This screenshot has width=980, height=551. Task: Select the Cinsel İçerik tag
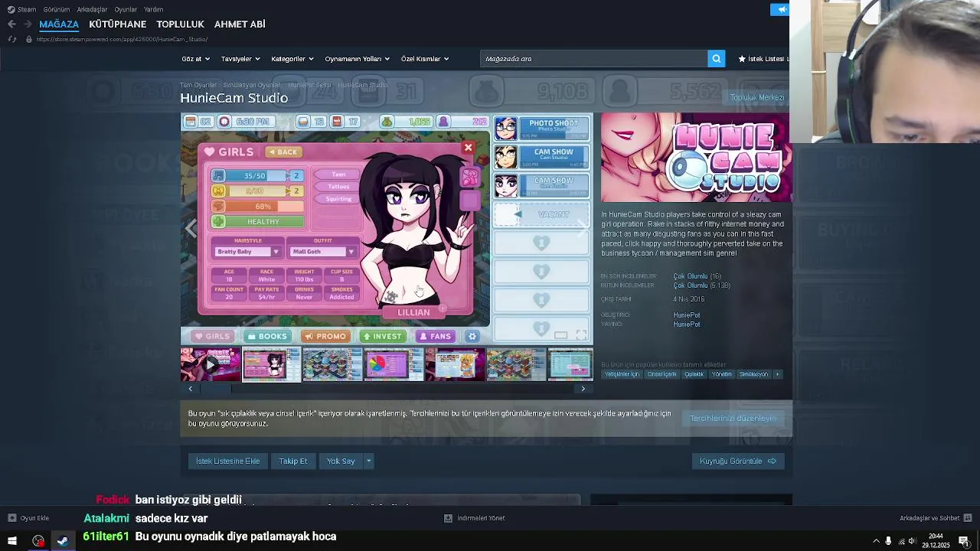click(661, 374)
